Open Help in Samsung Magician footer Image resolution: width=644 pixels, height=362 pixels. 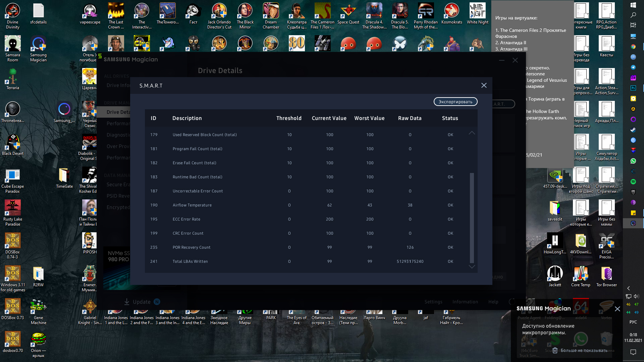tap(493, 302)
